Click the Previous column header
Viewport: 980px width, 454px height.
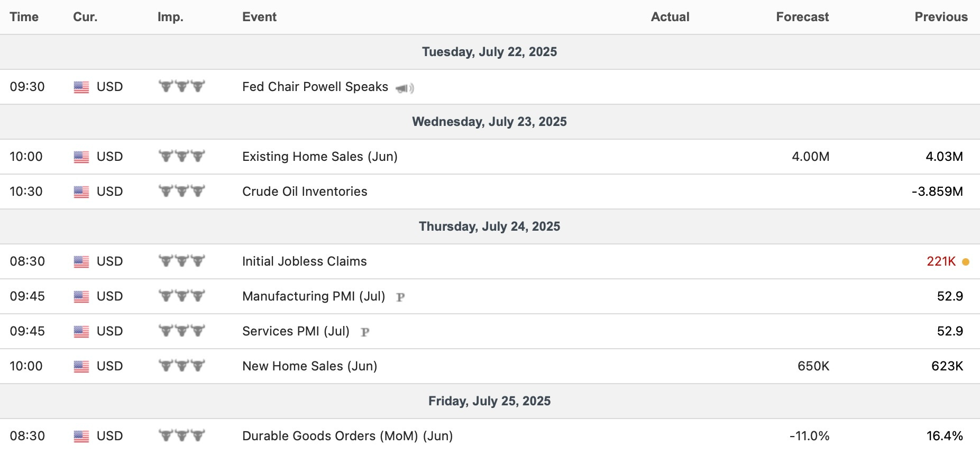point(941,17)
